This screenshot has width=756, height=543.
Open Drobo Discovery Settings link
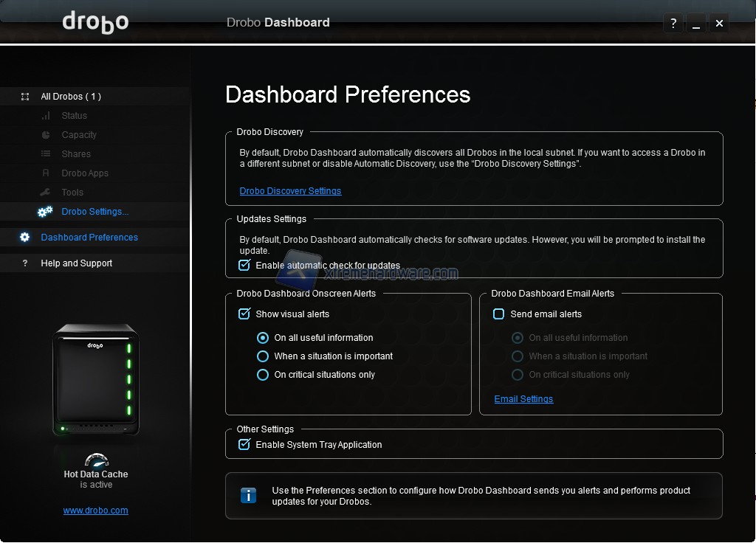290,191
